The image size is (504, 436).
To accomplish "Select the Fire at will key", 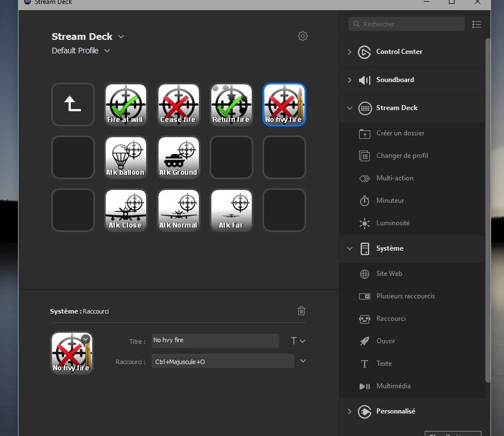I will click(x=126, y=105).
